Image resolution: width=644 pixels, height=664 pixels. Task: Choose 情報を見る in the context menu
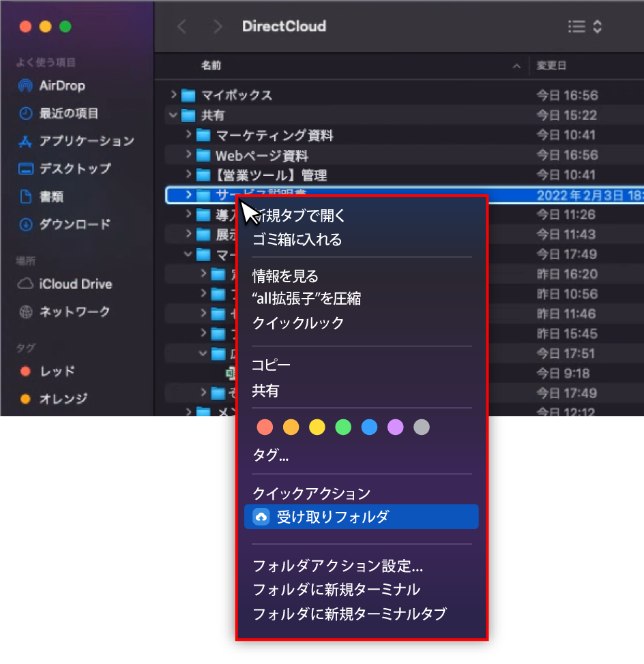285,277
